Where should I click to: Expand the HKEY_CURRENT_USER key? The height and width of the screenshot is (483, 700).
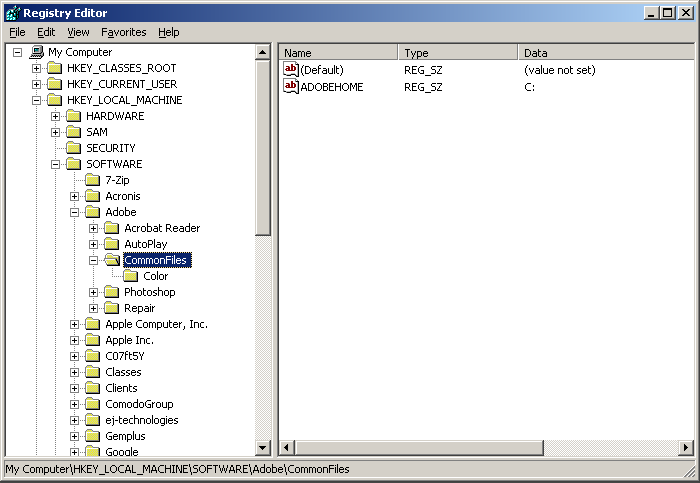[37, 84]
